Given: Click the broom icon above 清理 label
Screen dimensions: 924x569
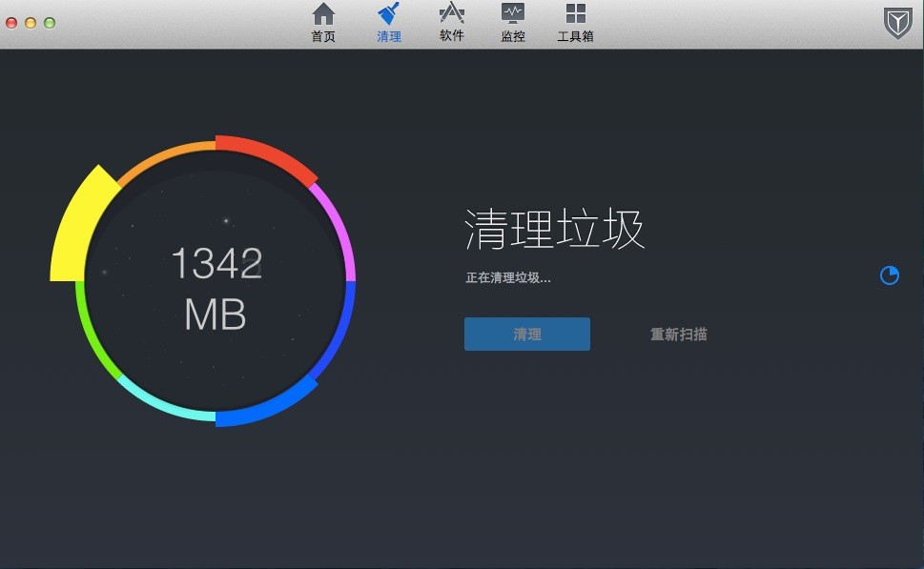Looking at the screenshot, I should [x=387, y=14].
